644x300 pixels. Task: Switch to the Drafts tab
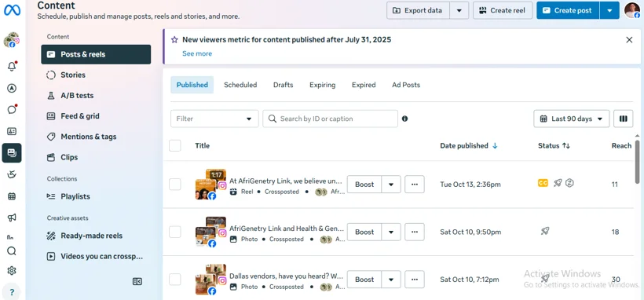point(284,85)
